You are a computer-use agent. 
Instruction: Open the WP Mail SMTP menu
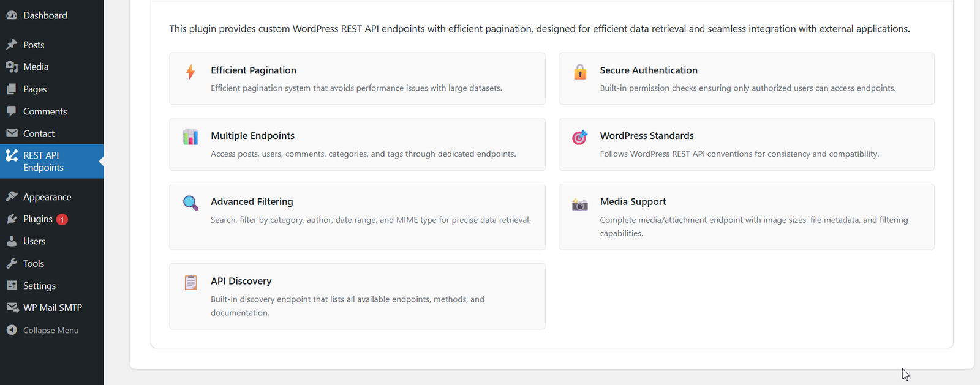click(x=51, y=308)
